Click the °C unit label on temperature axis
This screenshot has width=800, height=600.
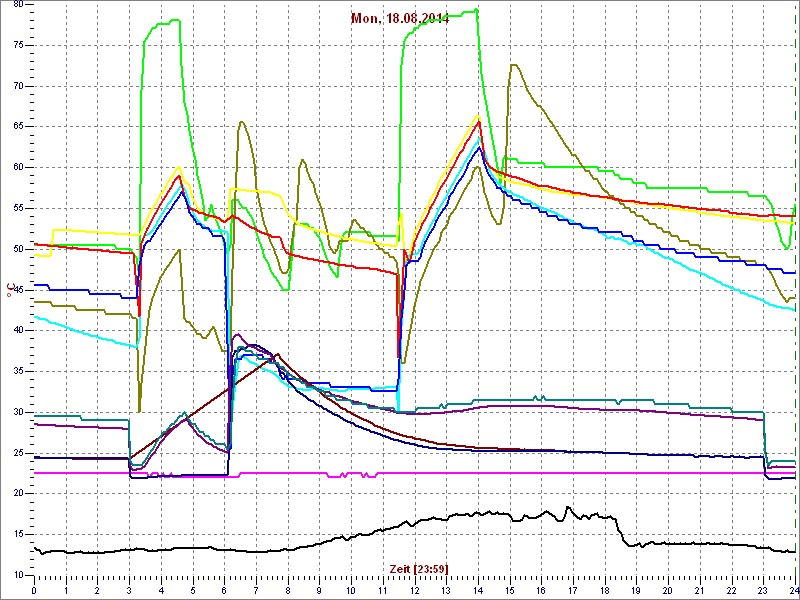click(9, 291)
